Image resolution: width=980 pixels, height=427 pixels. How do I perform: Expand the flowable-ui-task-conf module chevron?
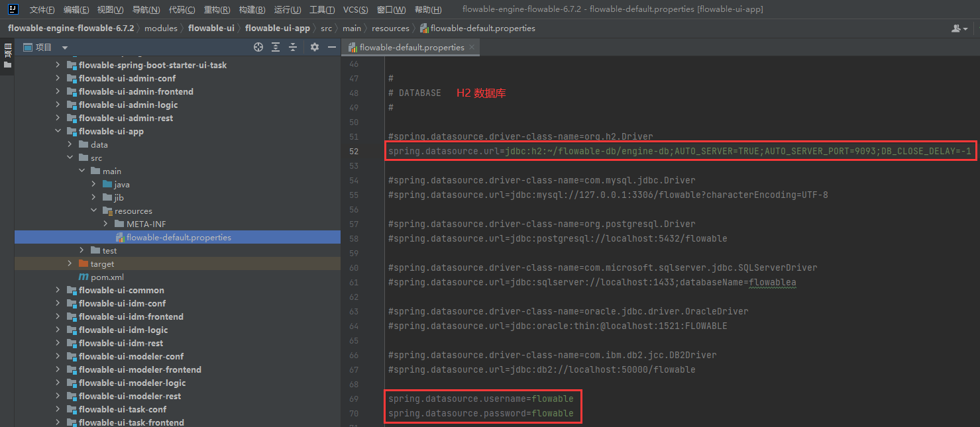(x=58, y=409)
